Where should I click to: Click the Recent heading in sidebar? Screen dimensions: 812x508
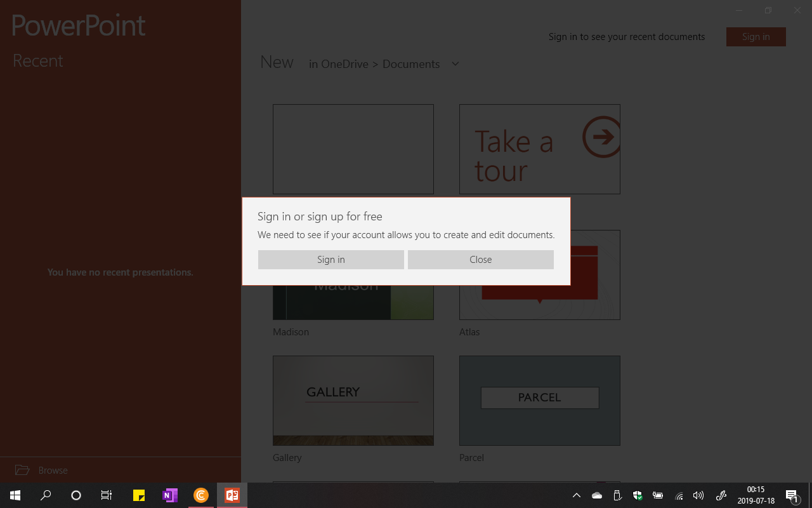pos(38,61)
